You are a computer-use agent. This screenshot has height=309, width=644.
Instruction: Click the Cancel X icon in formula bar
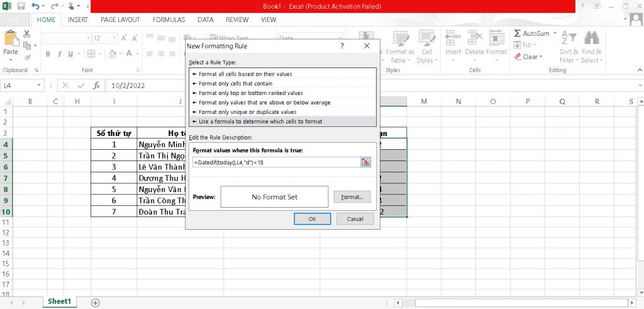coord(65,86)
